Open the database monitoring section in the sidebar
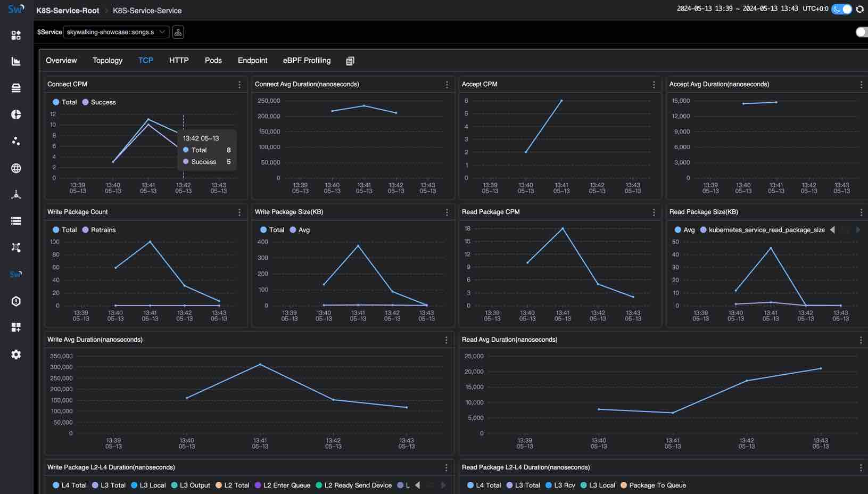 click(16, 88)
